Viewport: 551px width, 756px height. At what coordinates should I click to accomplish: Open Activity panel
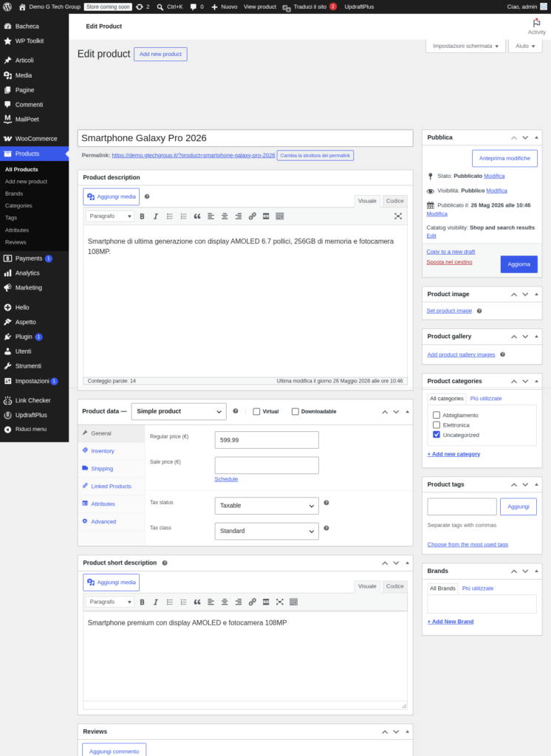point(536,27)
